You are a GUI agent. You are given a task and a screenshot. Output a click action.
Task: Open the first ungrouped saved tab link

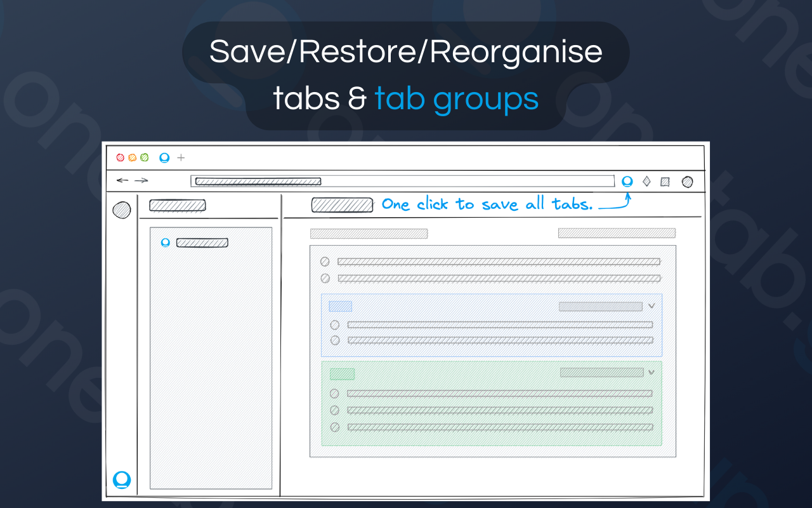click(499, 261)
